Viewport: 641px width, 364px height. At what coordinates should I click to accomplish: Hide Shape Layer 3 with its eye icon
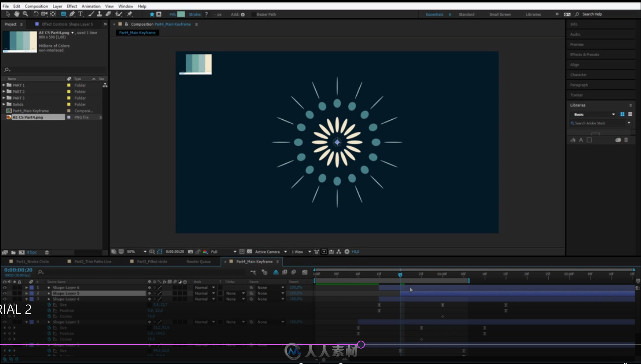point(5,322)
